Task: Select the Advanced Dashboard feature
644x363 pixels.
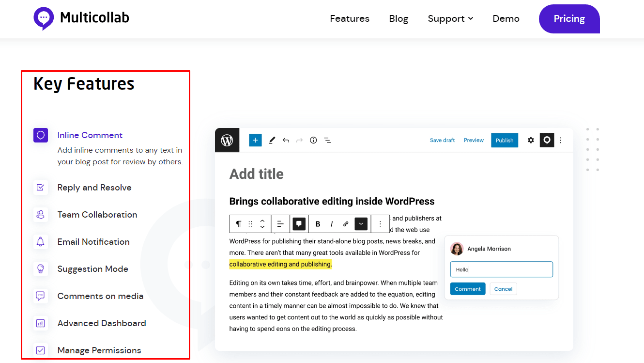Action: [102, 323]
